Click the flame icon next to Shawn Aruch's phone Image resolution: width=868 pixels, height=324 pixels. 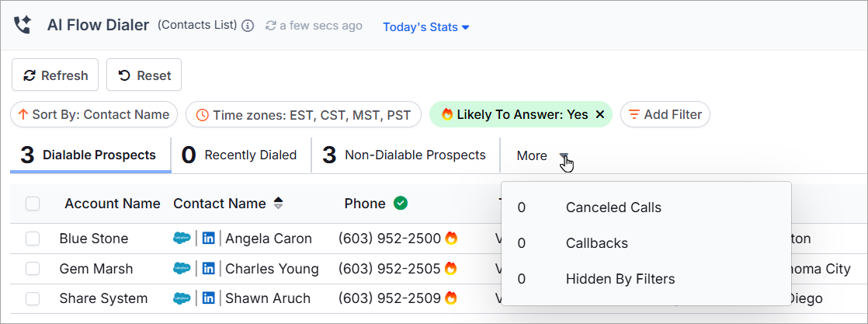click(x=451, y=298)
